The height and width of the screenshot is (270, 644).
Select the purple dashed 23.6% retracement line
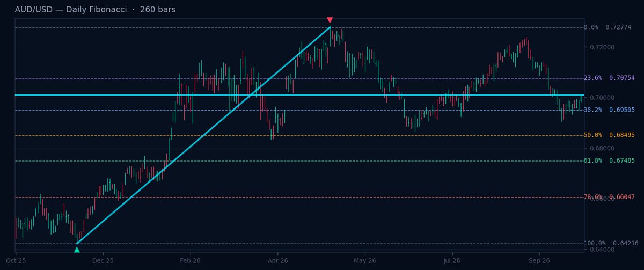(299, 78)
